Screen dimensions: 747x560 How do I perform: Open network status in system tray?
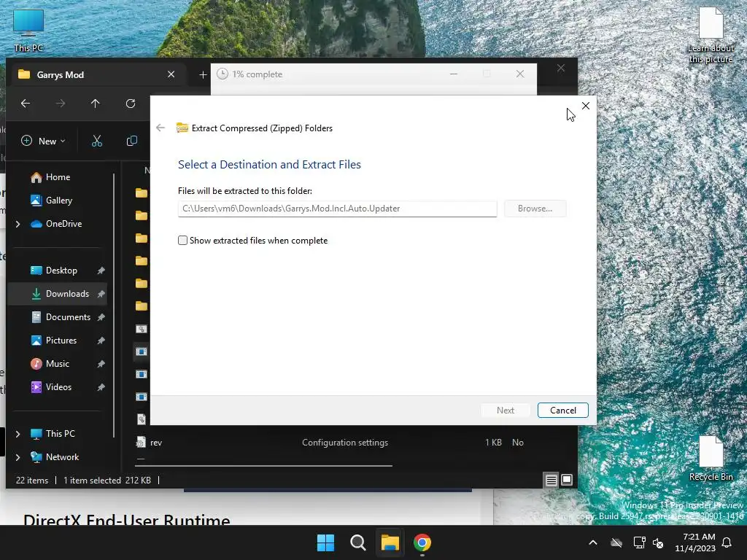coord(639,542)
